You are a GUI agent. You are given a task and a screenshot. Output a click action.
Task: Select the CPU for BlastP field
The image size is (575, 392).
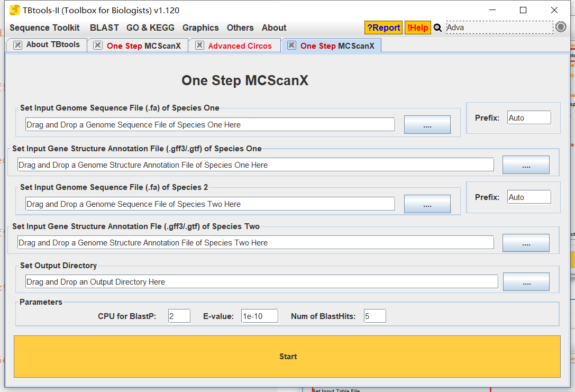(179, 316)
